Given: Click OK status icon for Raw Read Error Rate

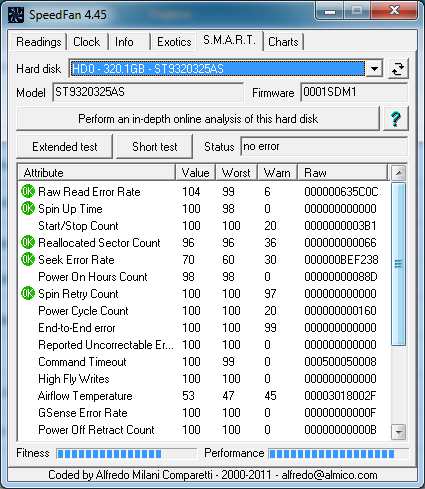Looking at the screenshot, I should [x=28, y=192].
